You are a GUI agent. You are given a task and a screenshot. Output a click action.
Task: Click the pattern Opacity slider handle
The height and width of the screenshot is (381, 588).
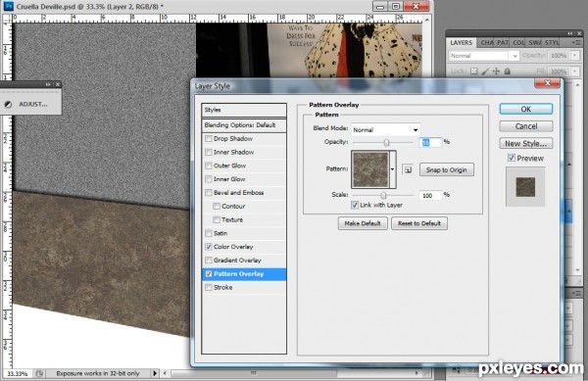coord(386,142)
